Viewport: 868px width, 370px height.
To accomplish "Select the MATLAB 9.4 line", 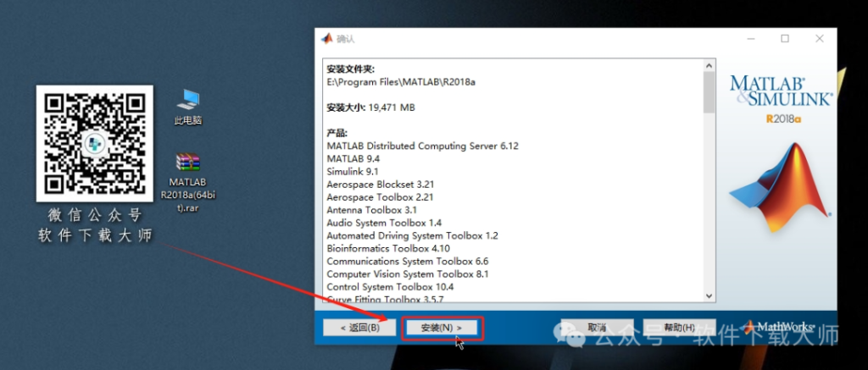I will pos(353,158).
